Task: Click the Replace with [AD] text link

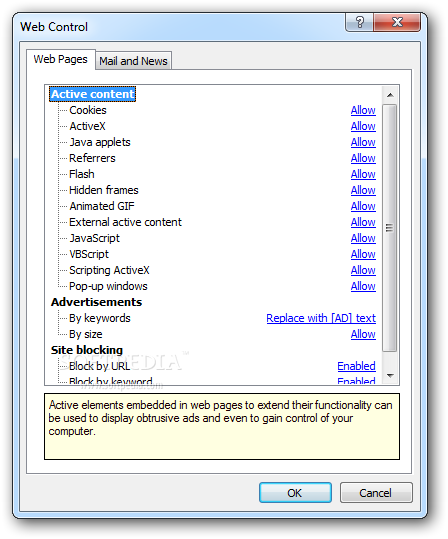Action: 321,318
